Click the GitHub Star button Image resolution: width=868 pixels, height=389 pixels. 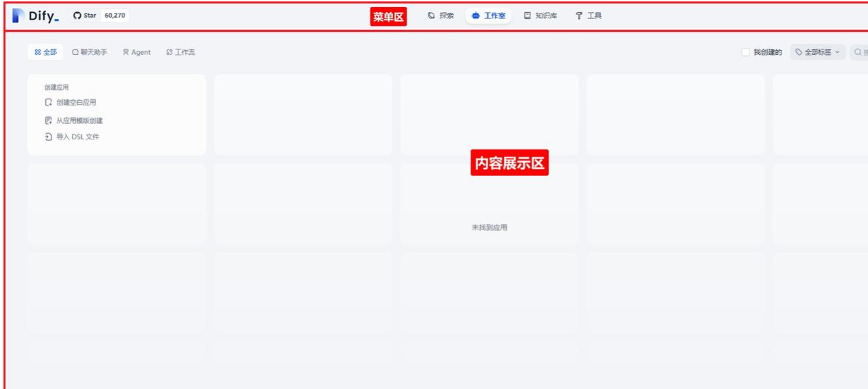(85, 16)
